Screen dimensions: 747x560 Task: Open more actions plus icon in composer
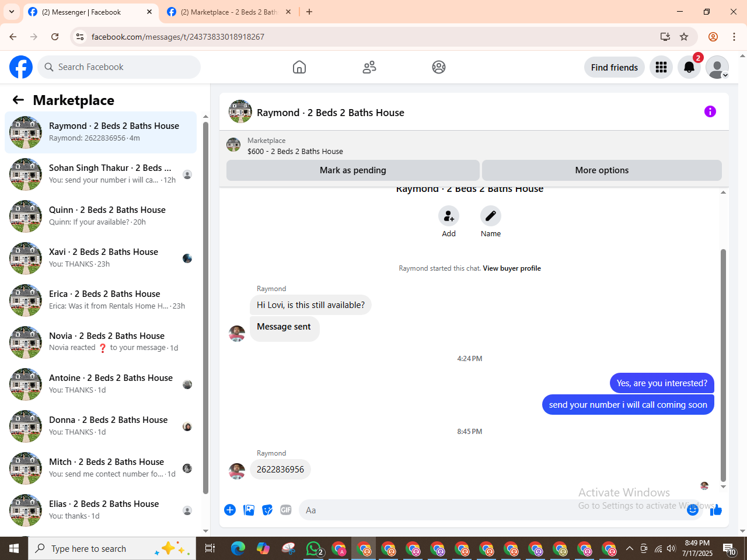[230, 510]
